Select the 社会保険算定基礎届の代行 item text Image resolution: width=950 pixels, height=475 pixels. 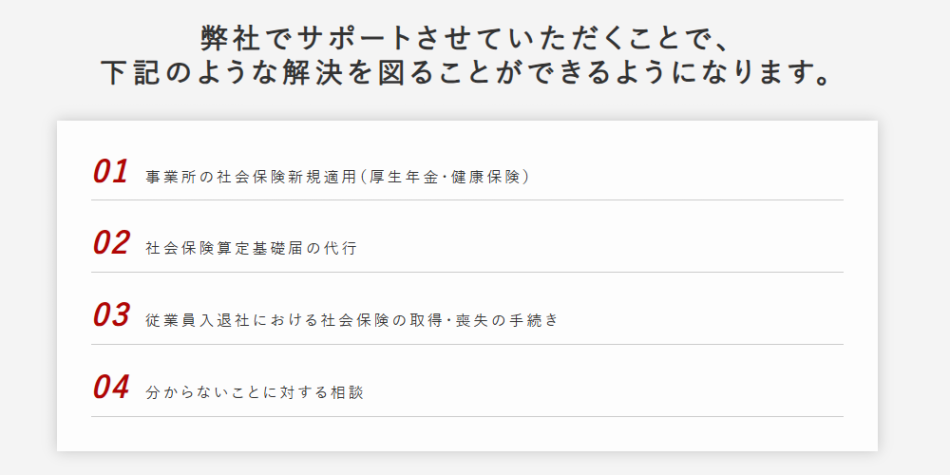(x=251, y=249)
